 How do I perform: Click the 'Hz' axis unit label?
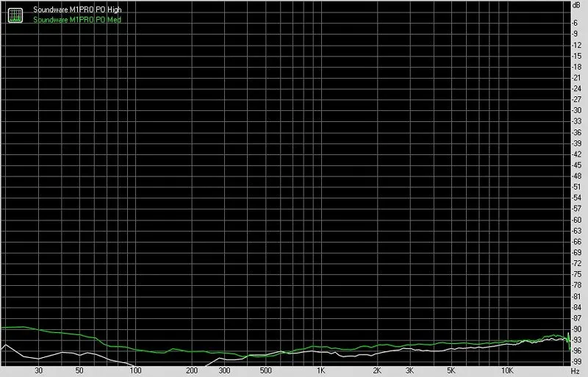coord(576,371)
